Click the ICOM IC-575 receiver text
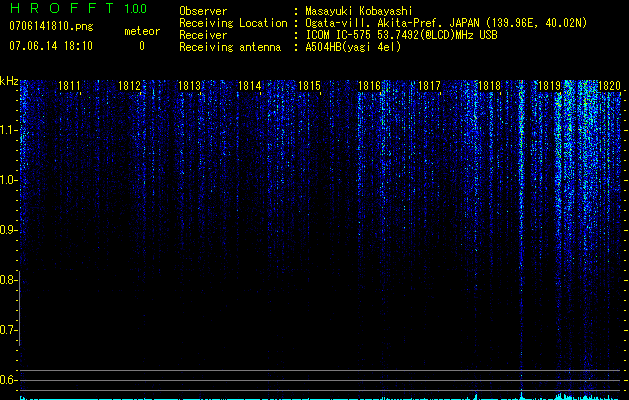Image resolution: width=629 pixels, height=400 pixels. click(401, 35)
